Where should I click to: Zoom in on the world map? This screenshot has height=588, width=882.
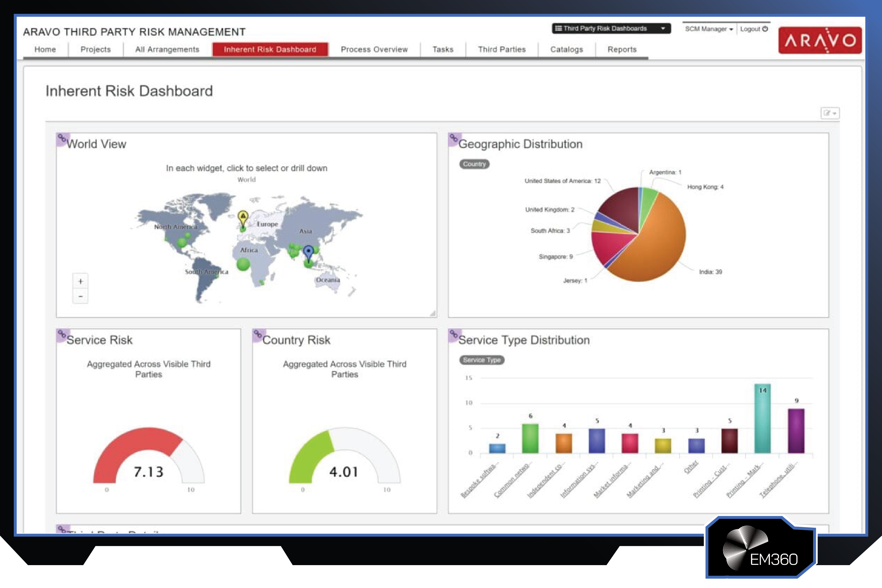click(x=80, y=281)
